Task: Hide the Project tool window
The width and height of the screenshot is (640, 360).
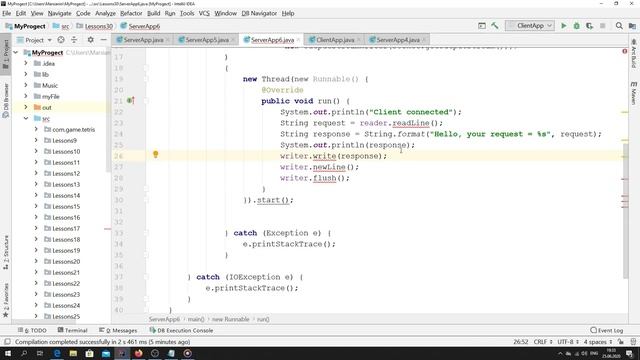Action: [104, 40]
